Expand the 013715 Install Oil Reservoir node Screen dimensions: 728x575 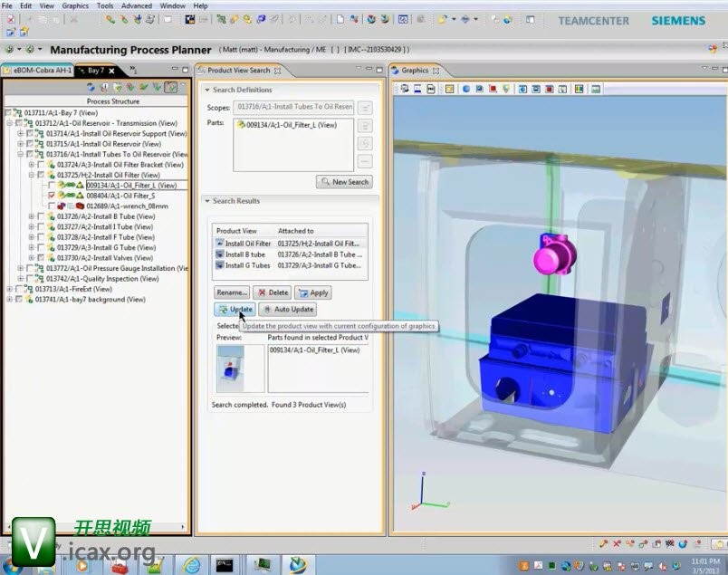coord(21,144)
